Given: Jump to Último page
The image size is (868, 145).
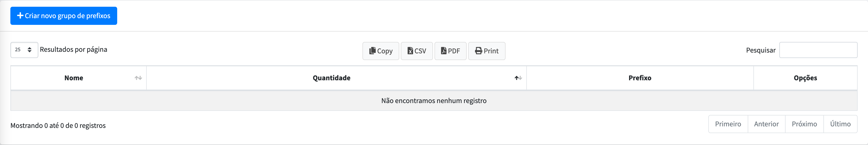Looking at the screenshot, I should (x=841, y=124).
